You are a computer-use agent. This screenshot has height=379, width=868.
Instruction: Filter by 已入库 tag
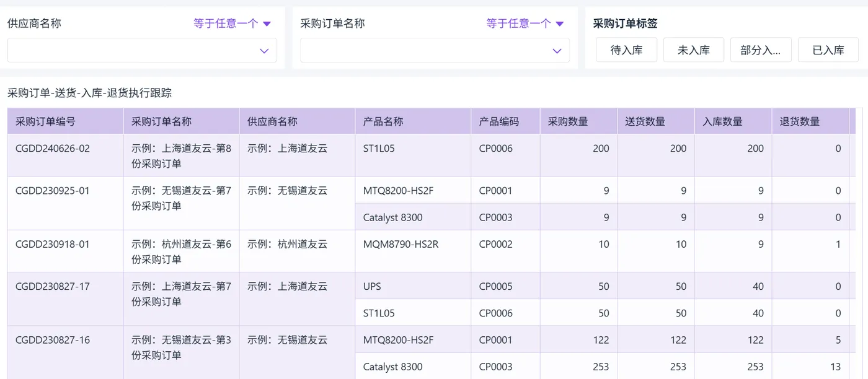click(828, 50)
